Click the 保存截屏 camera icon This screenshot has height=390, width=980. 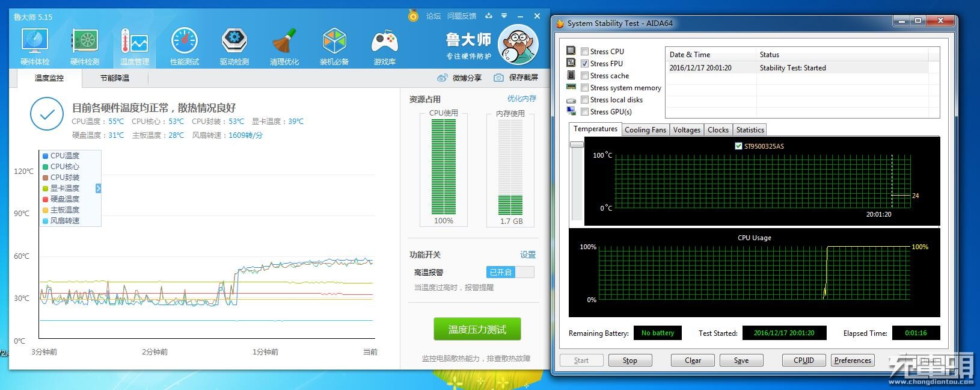(x=498, y=78)
